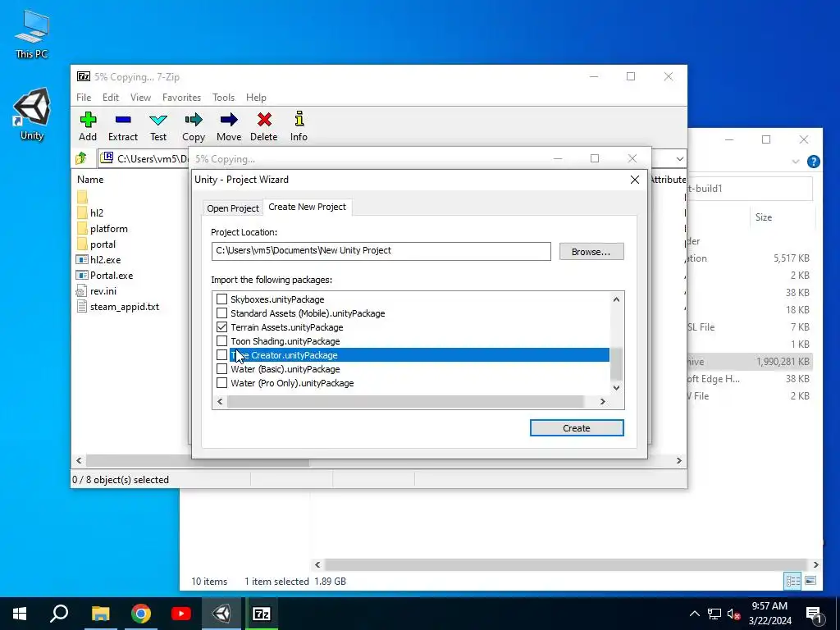
Task: Click the Extract toolbar icon in 7-Zip
Action: (123, 120)
